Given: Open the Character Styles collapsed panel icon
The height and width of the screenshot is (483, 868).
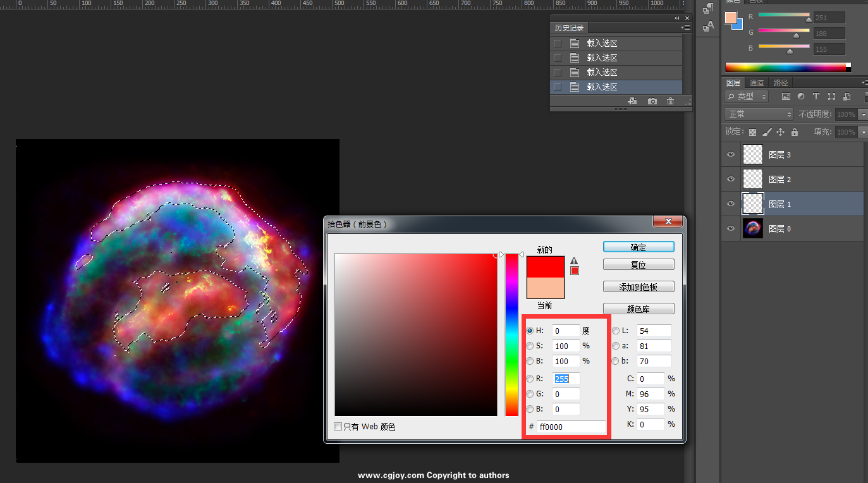Looking at the screenshot, I should click(709, 26).
